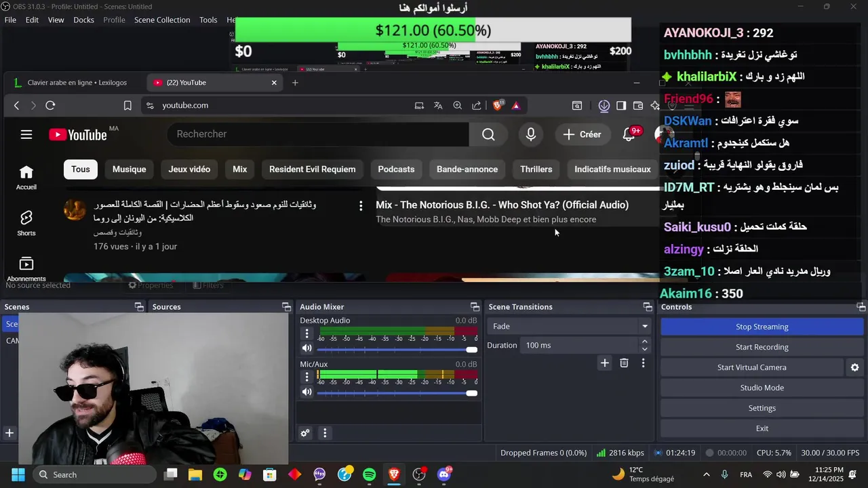
Task: Open the OBS File menu
Action: [x=10, y=20]
